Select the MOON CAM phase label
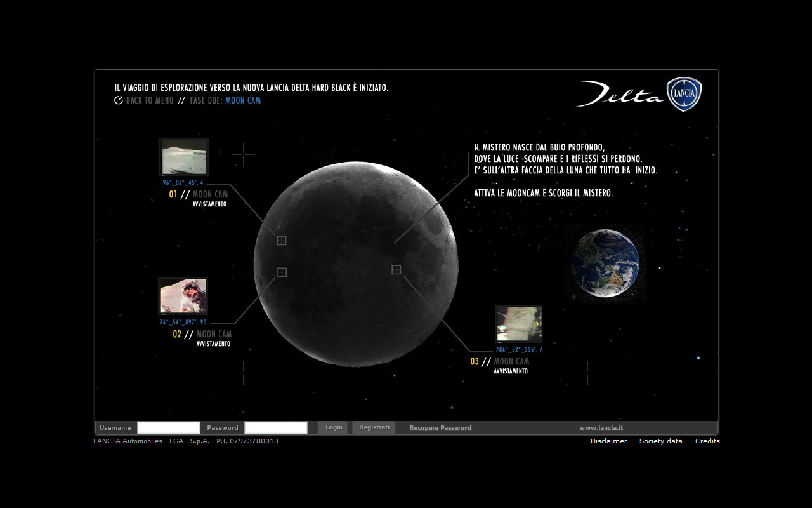This screenshot has width=812, height=508. point(243,100)
